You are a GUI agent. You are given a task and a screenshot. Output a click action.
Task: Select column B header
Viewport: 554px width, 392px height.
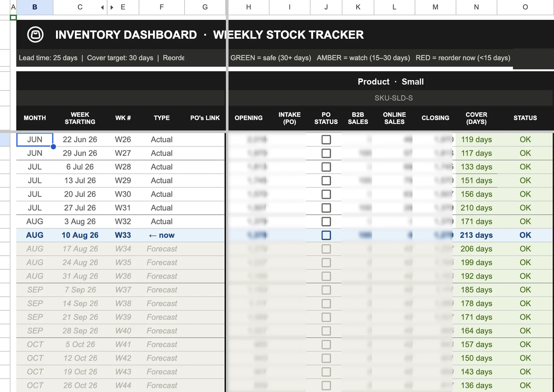[x=35, y=7]
